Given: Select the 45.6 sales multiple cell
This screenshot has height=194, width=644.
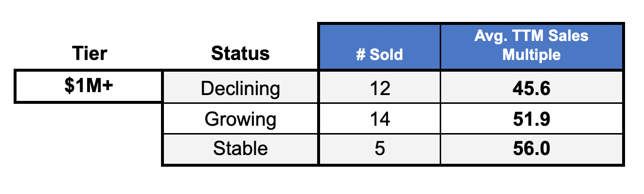Looking at the screenshot, I should point(532,89).
